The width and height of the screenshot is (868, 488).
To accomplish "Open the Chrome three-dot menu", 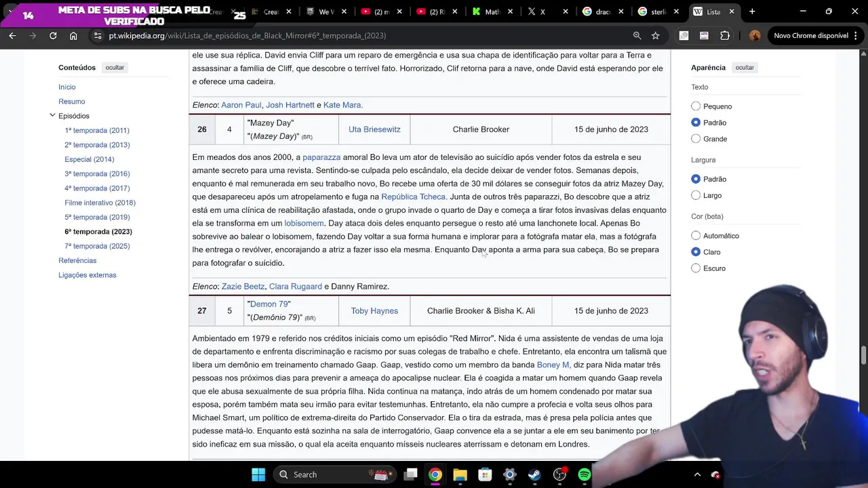I will (857, 35).
